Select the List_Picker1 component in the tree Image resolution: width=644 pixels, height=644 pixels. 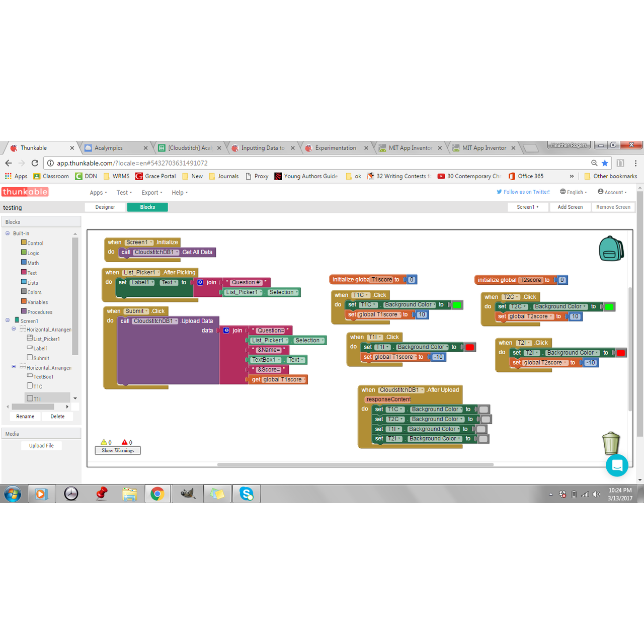[x=46, y=339]
